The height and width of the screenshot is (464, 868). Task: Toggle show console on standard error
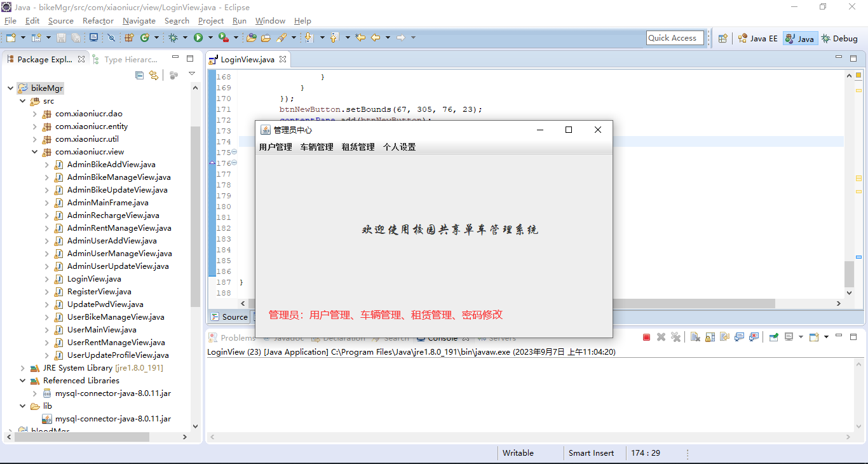point(754,337)
